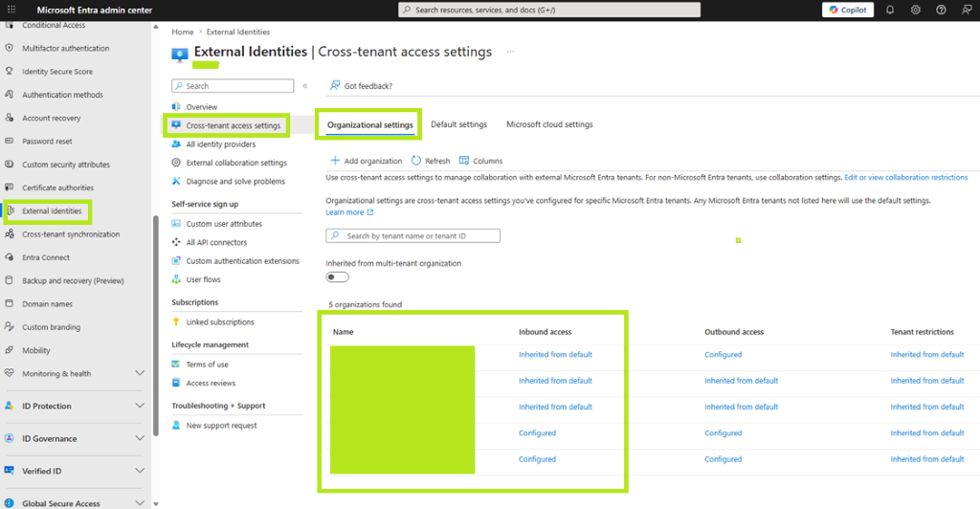The height and width of the screenshot is (509, 980).
Task: Click the Entra Connect icon
Action: pos(10,257)
